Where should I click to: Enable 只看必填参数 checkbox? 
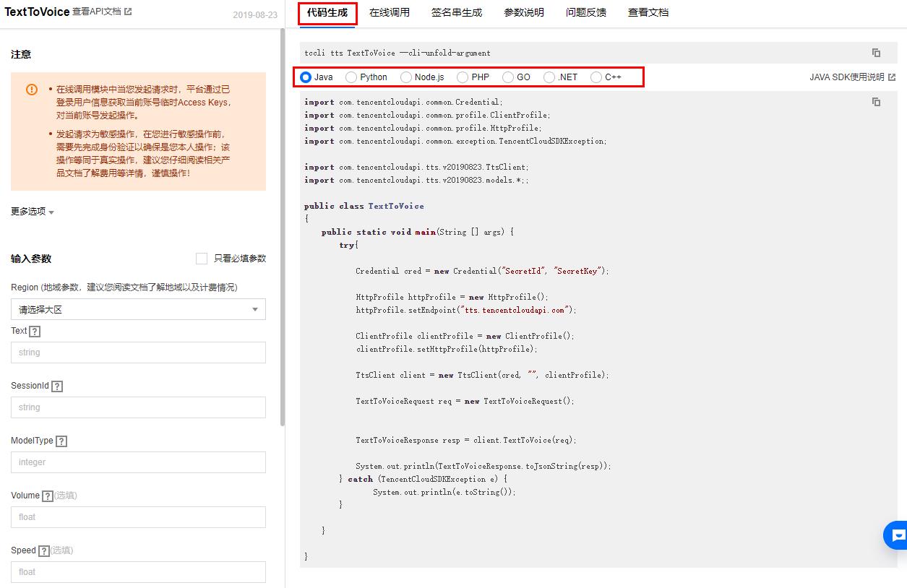[x=202, y=259]
